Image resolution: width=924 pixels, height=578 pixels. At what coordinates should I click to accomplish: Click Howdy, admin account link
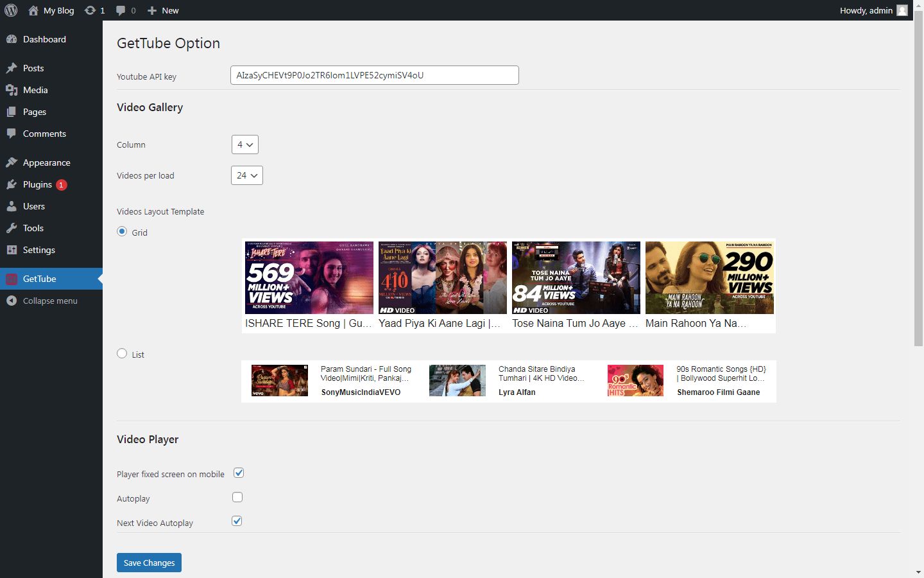point(866,10)
